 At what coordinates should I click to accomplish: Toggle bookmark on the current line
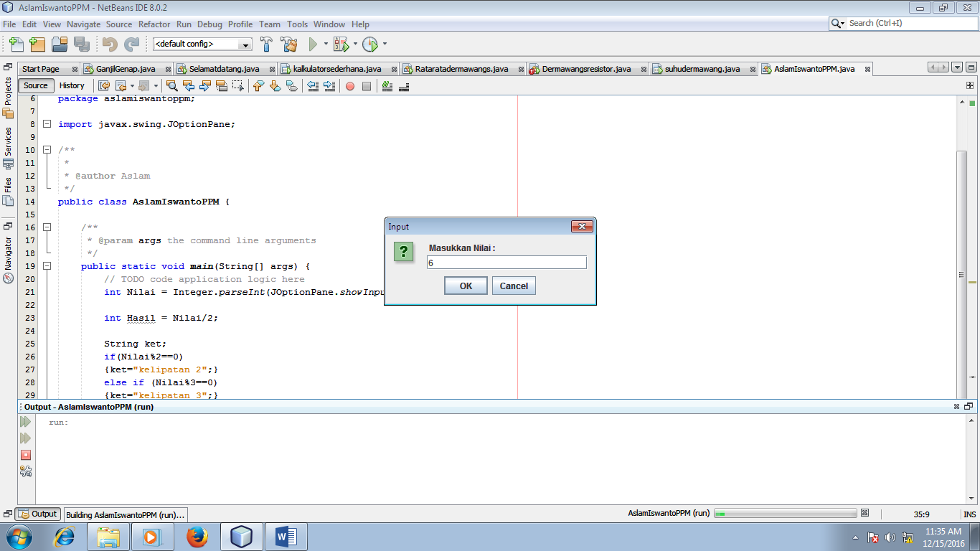tap(291, 86)
